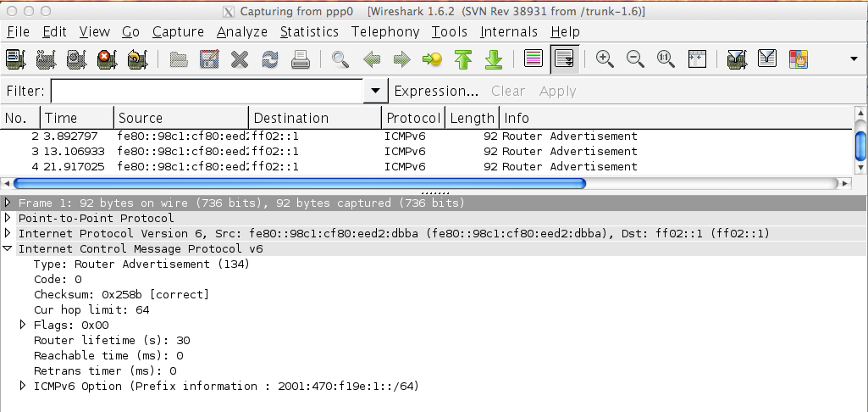The width and height of the screenshot is (868, 412).
Task: Open capture options toolbar icon
Action: [46, 58]
